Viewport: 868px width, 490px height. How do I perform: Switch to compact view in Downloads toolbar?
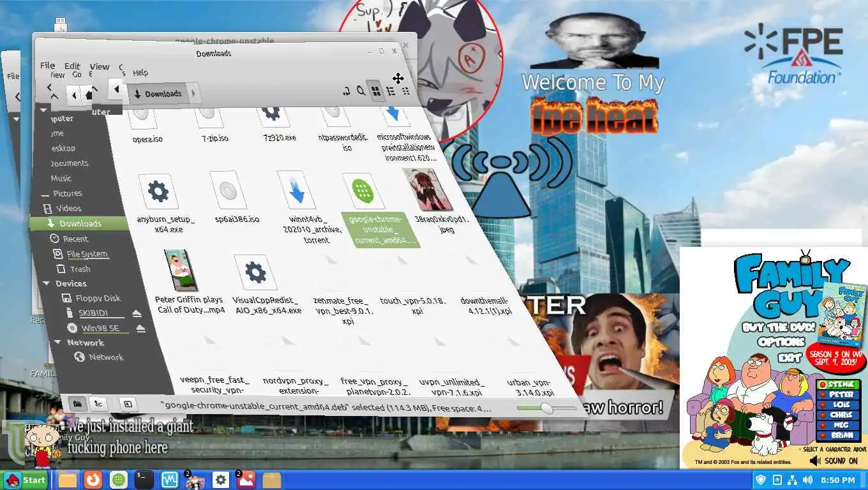[406, 91]
